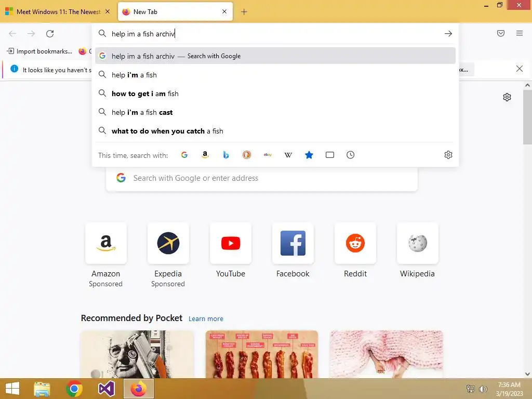
Task: Click the page vertical scrollbar thumb
Action: tap(527, 117)
